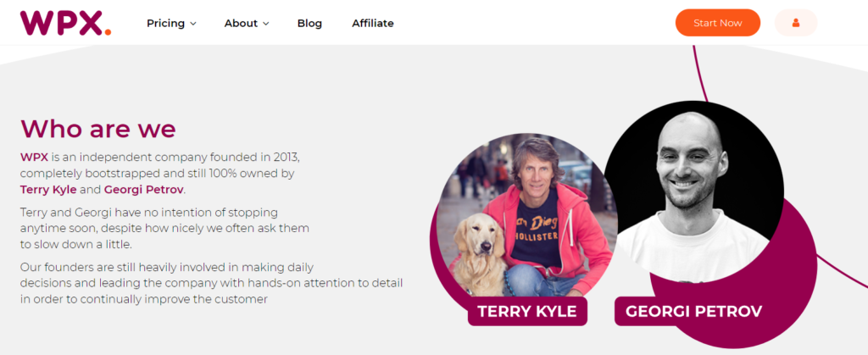Go to the Blog page
Image resolution: width=868 pixels, height=355 pixels.
pos(309,23)
